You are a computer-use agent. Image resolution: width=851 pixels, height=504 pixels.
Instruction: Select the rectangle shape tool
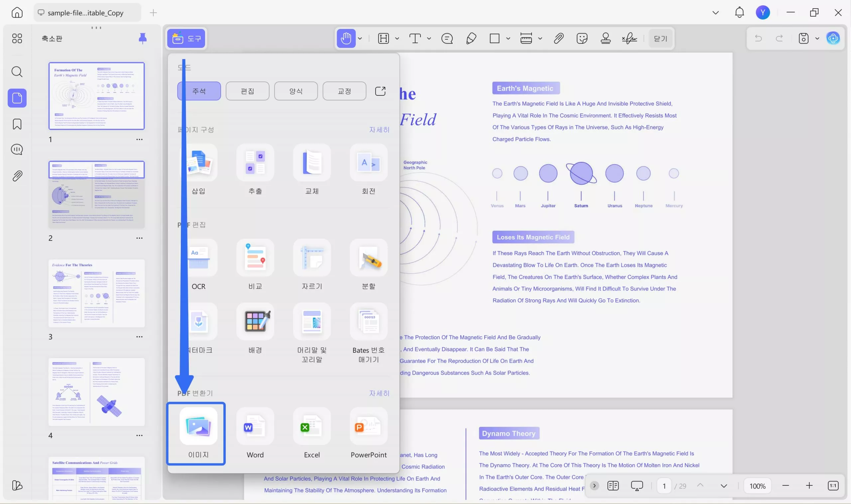(x=494, y=38)
